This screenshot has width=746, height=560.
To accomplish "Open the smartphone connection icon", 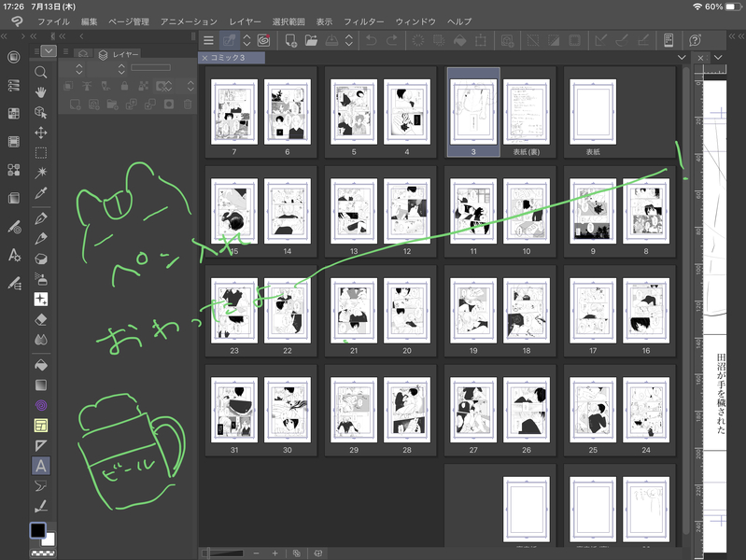I will pyautogui.click(x=669, y=40).
